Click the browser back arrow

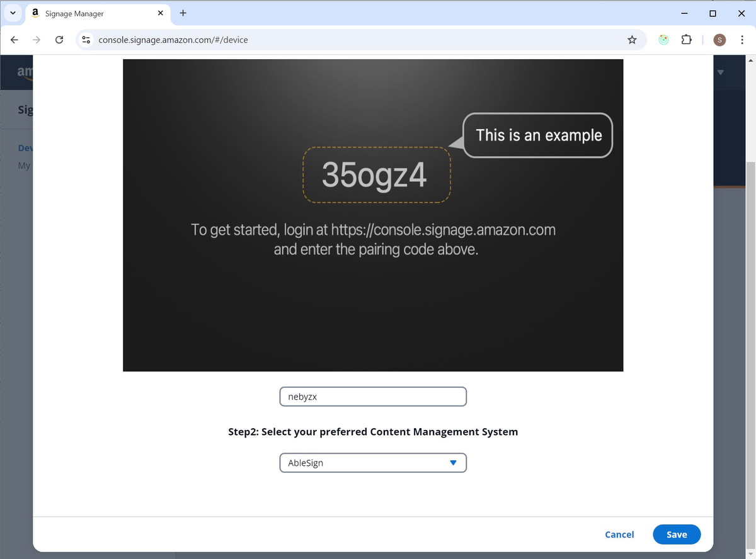click(x=14, y=40)
